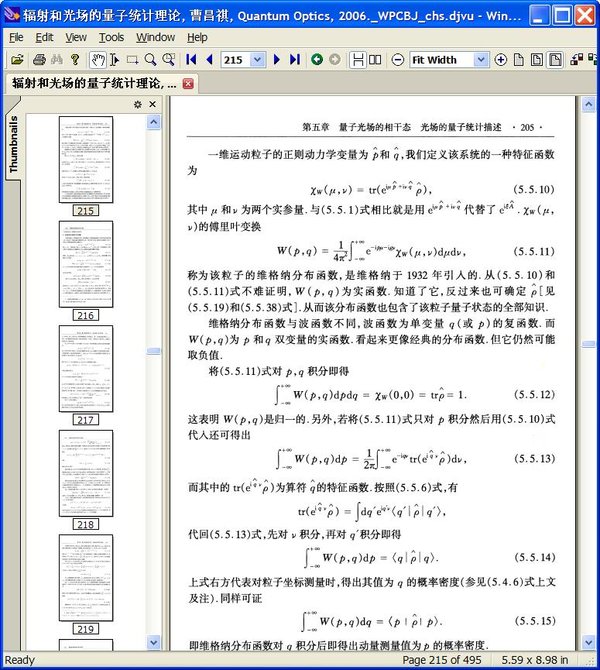Select page 216 thumbnail
Viewport: 600px width, 670px height.
tap(86, 264)
